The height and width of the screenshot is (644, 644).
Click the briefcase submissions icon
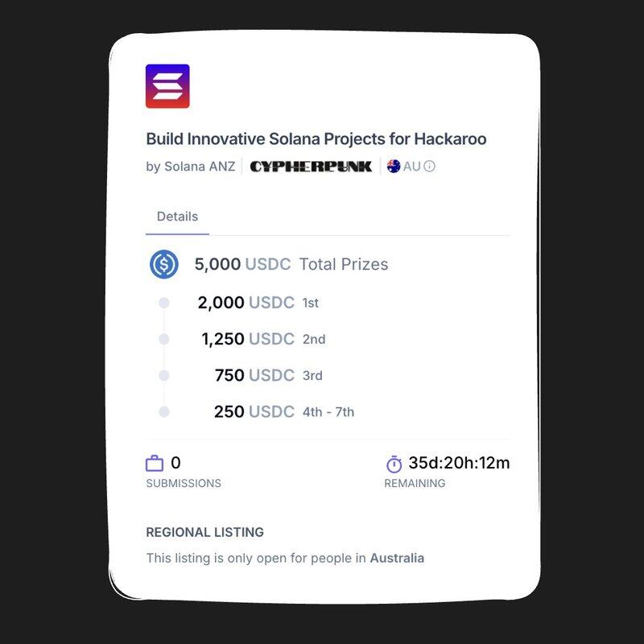tap(155, 464)
